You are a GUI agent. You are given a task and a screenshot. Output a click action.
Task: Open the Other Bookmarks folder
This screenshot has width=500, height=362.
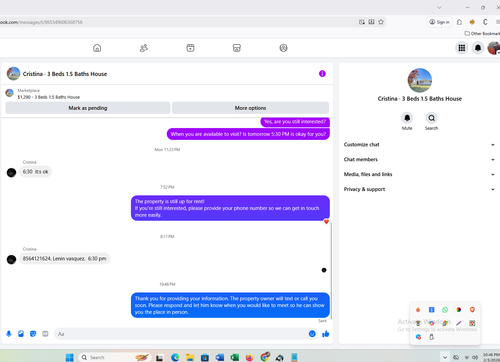point(482,33)
